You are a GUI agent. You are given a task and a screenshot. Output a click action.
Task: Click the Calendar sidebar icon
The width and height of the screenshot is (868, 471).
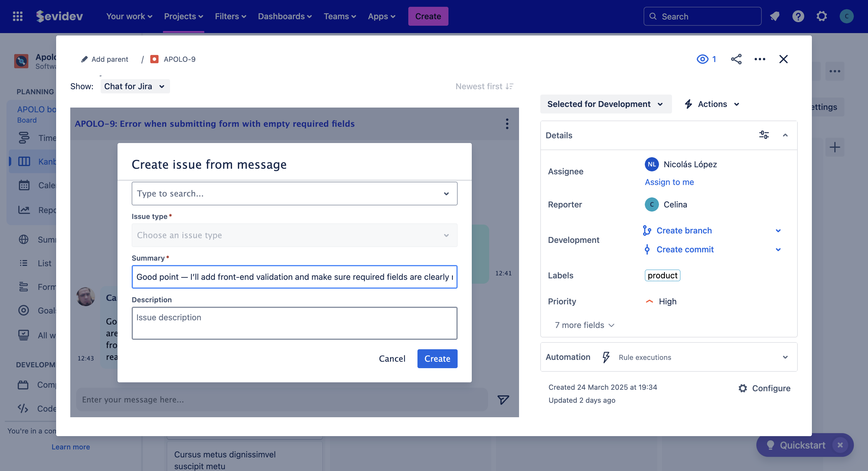24,185
